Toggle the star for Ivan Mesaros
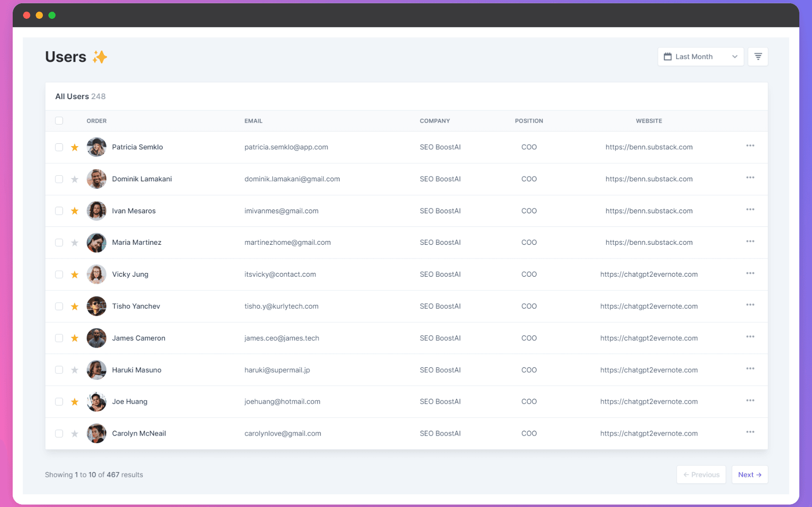The image size is (812, 507). coord(74,211)
